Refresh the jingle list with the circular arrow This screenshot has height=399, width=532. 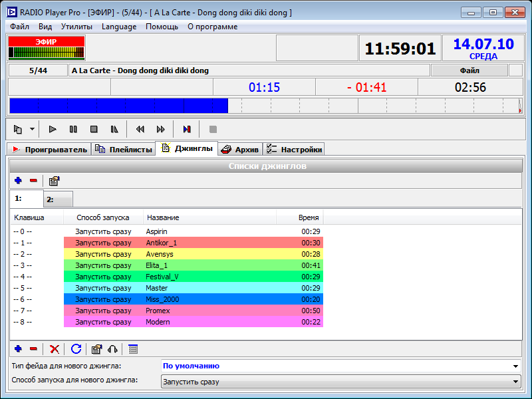tap(76, 348)
